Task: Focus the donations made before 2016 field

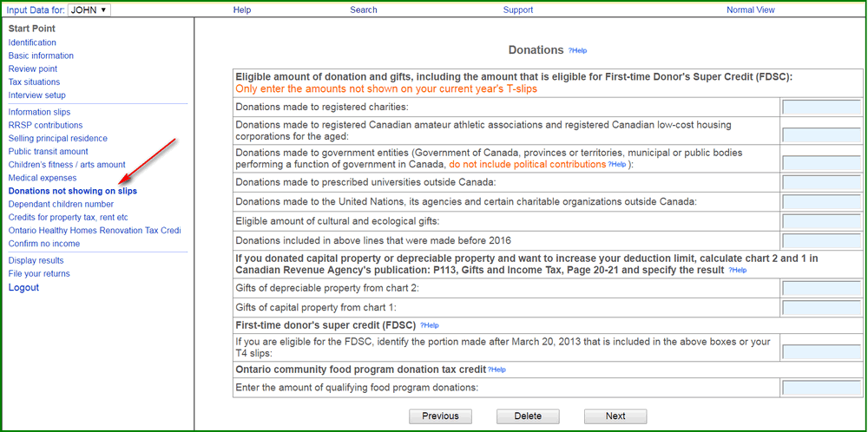Action: pyautogui.click(x=821, y=241)
